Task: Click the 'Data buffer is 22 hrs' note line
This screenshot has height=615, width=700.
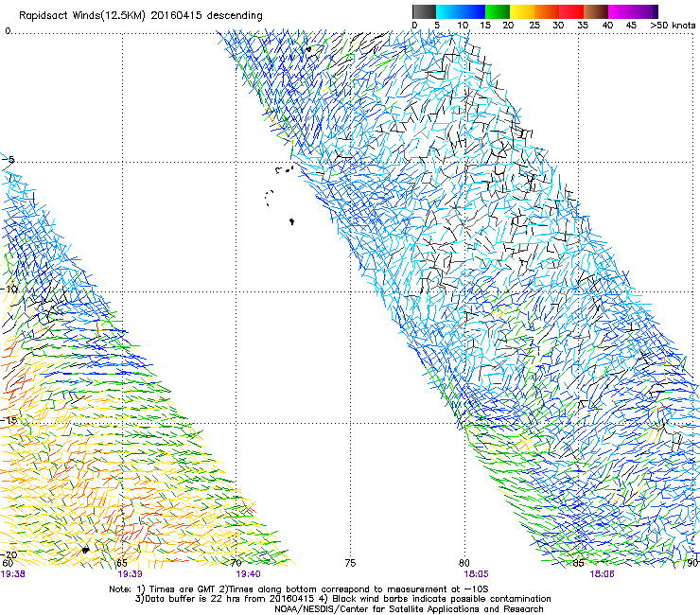Action: click(x=342, y=599)
